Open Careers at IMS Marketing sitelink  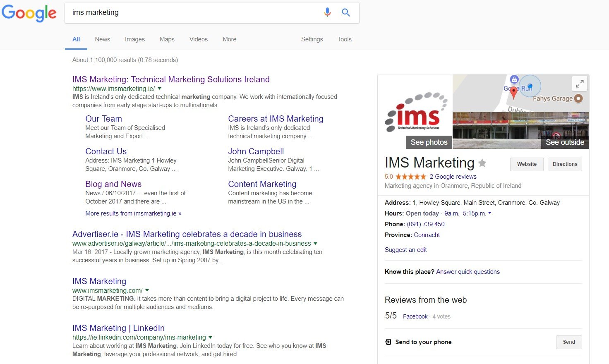(276, 119)
